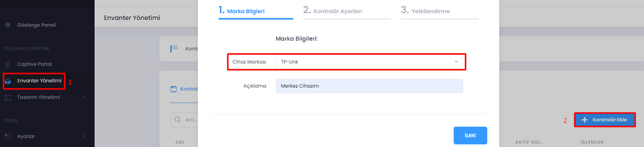Click the Gösterge Paneli diamond icon

(8, 25)
